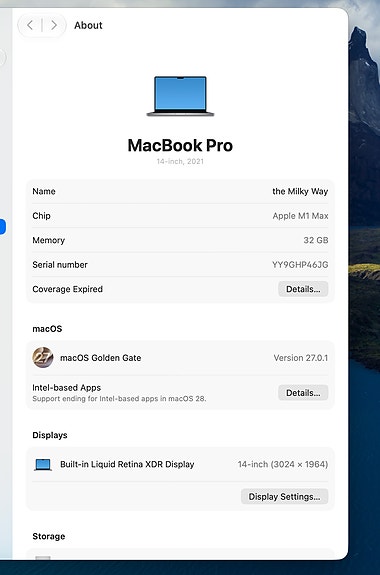Select serial number YY9GHP46JG
This screenshot has height=575, width=380.
pos(300,265)
